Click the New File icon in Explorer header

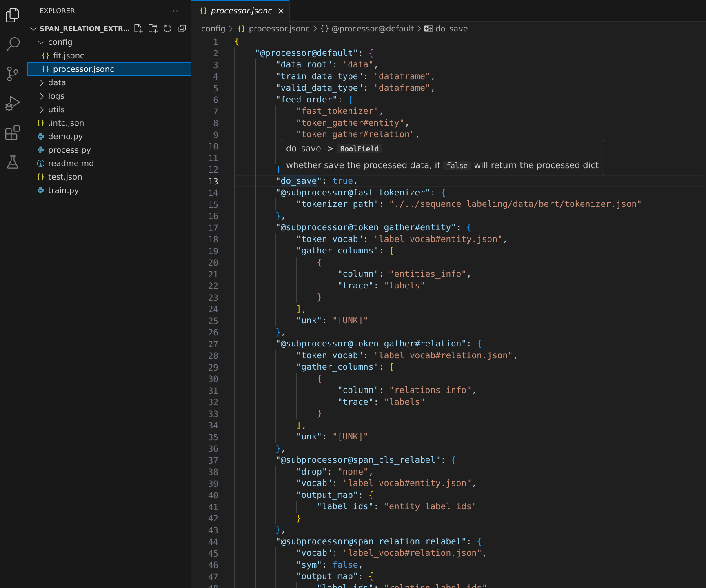pos(138,29)
